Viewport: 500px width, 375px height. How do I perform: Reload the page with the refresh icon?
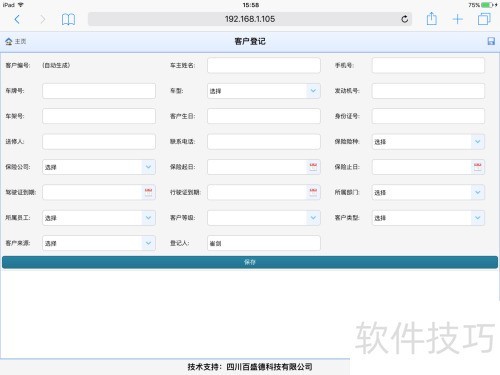pyautogui.click(x=405, y=19)
